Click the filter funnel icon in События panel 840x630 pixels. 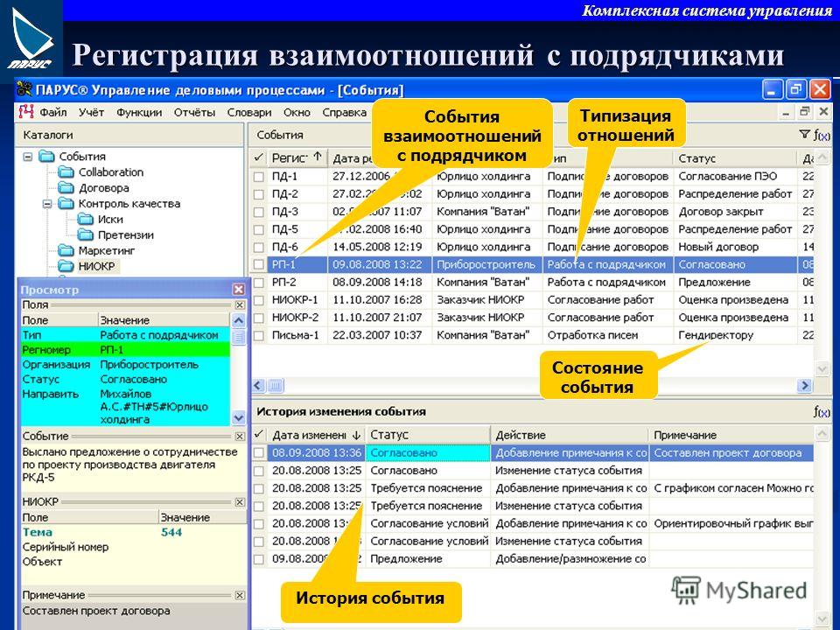804,135
